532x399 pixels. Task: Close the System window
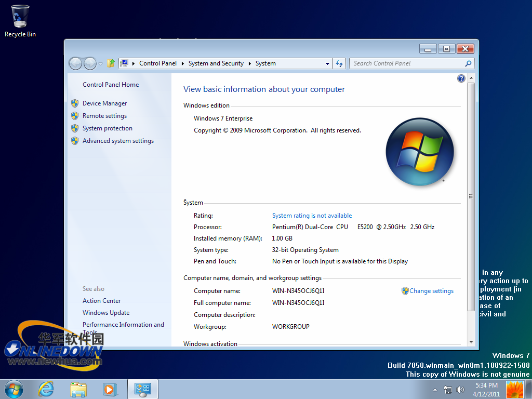tap(465, 49)
